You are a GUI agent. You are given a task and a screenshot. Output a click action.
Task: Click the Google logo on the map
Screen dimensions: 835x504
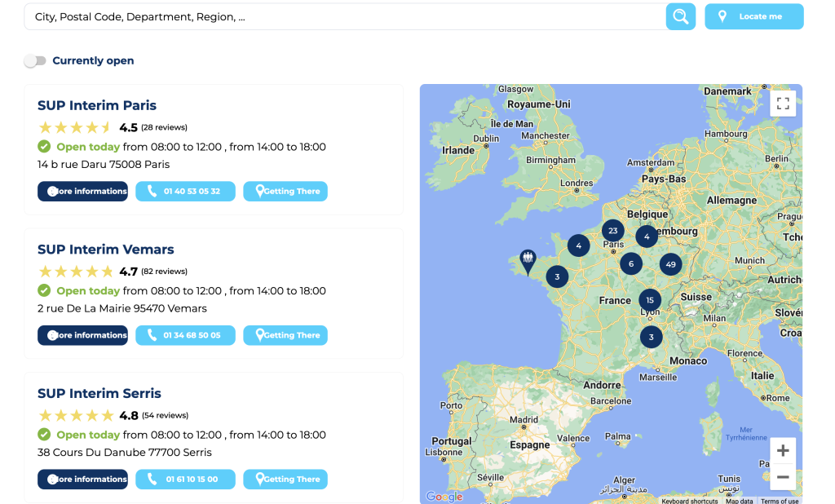pos(444,497)
